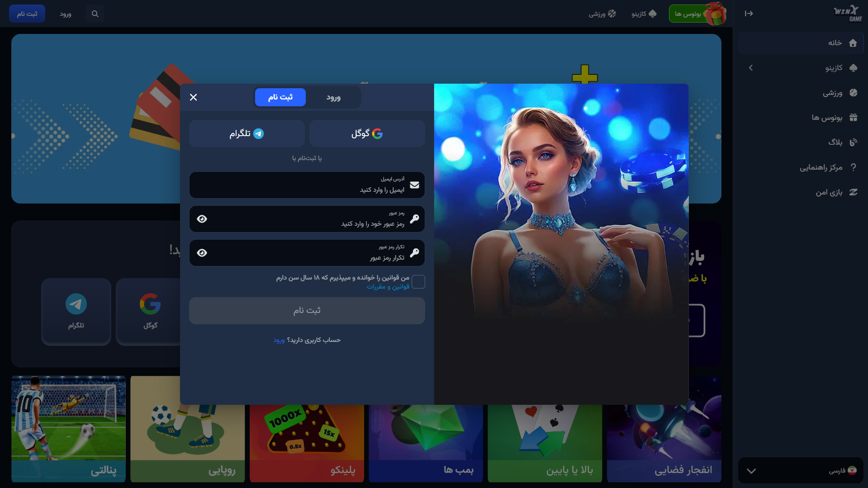Open the search magnifier icon
Image resolution: width=868 pixels, height=488 pixels.
pyautogui.click(x=95, y=14)
